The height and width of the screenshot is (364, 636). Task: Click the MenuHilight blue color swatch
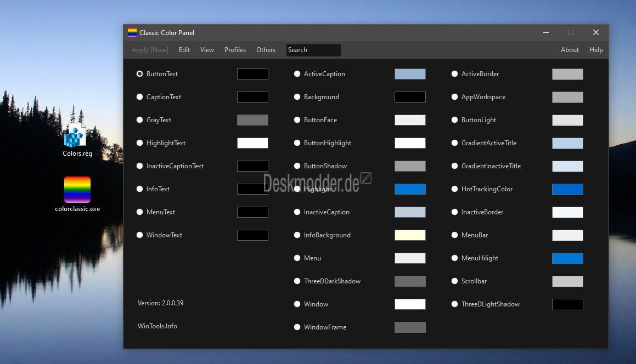(567, 258)
